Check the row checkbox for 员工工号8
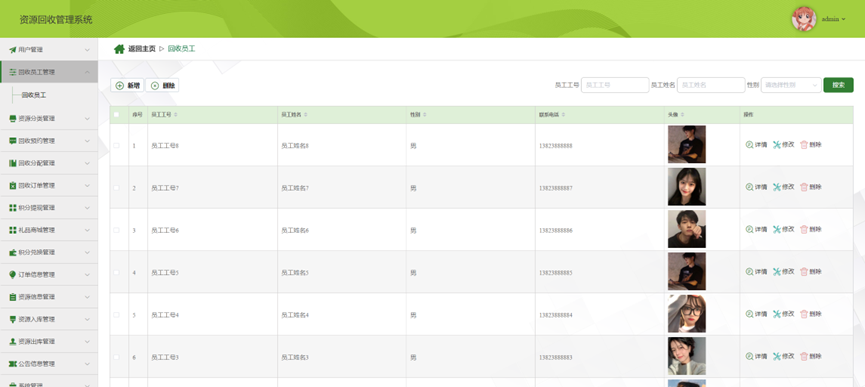865x387 pixels. click(x=116, y=146)
